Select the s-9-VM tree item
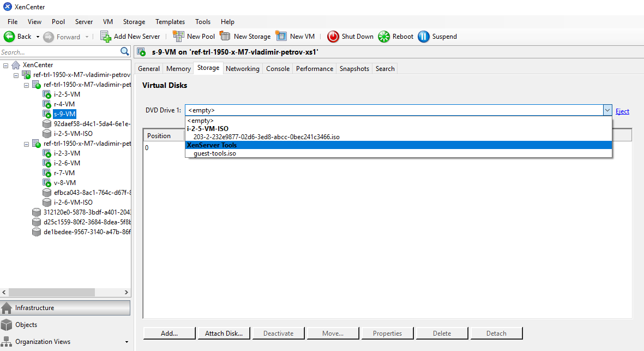Image resolution: width=644 pixels, height=351 pixels. tap(64, 114)
